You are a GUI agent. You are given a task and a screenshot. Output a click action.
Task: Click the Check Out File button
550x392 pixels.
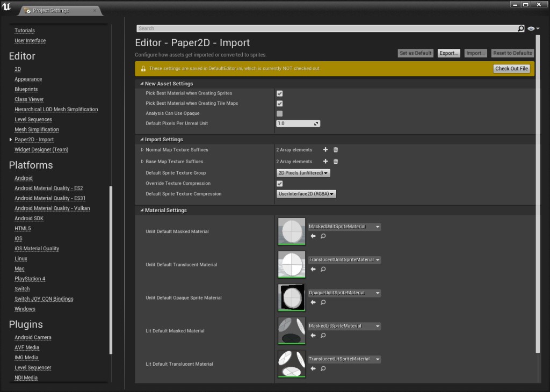(511, 69)
